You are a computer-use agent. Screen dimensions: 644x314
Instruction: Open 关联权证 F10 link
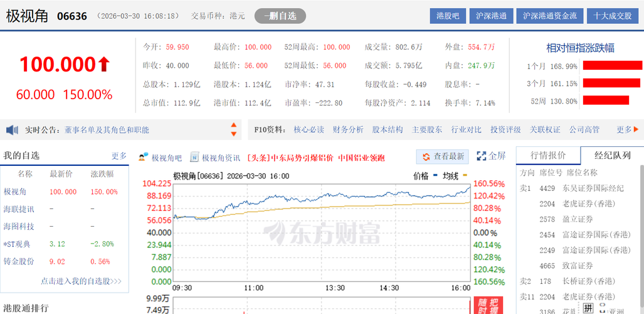(x=545, y=130)
